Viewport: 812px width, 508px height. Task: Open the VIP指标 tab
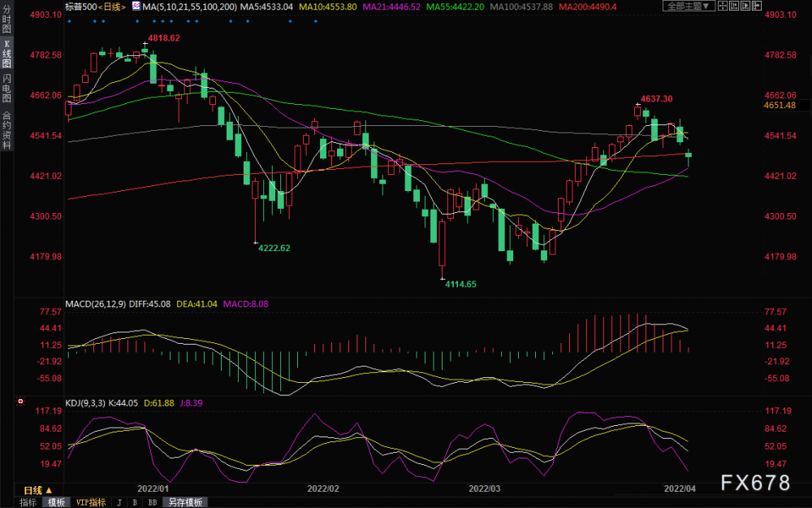click(x=91, y=502)
